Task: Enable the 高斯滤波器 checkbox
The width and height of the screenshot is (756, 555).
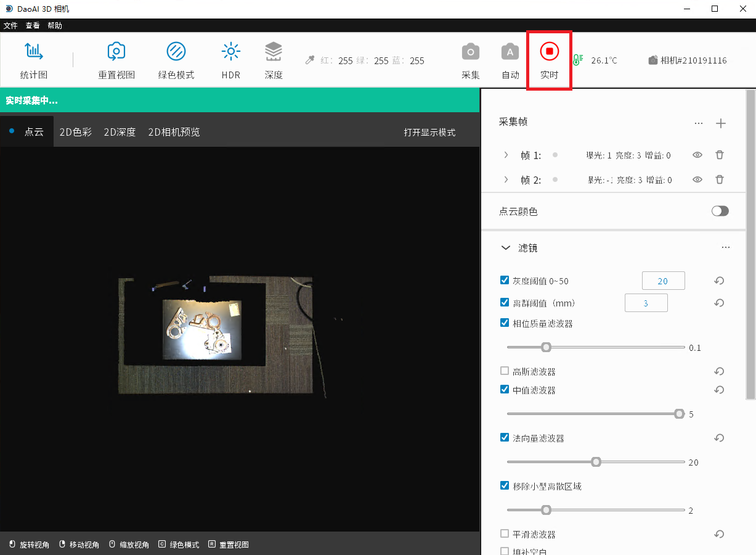Action: pyautogui.click(x=505, y=371)
